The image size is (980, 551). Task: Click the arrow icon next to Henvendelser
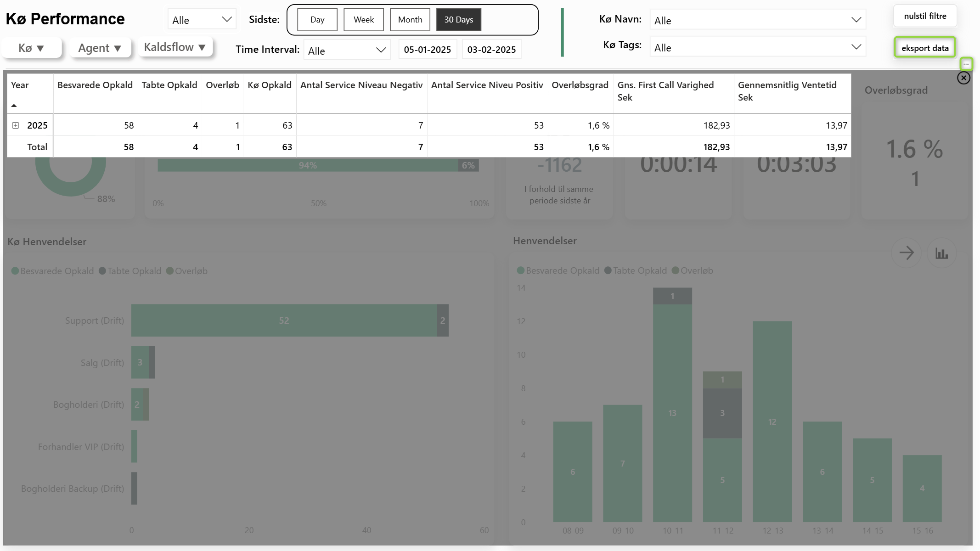click(x=906, y=253)
